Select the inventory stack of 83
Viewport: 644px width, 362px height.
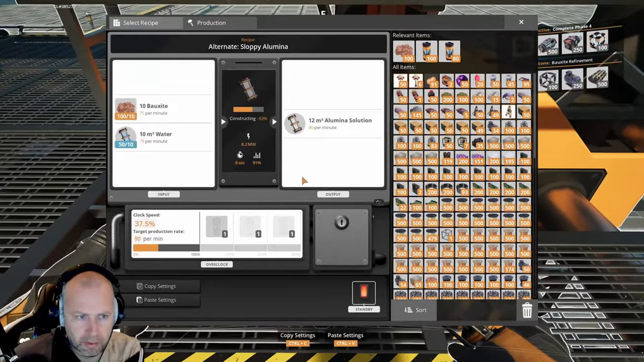coord(431,142)
